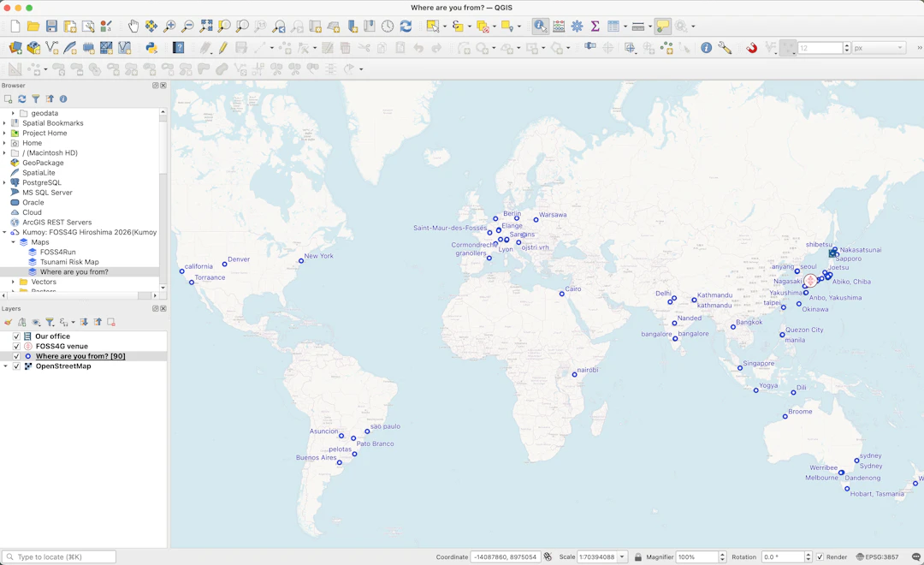Select the Tsunami Risk Map item
The height and width of the screenshot is (565, 924).
tap(69, 262)
